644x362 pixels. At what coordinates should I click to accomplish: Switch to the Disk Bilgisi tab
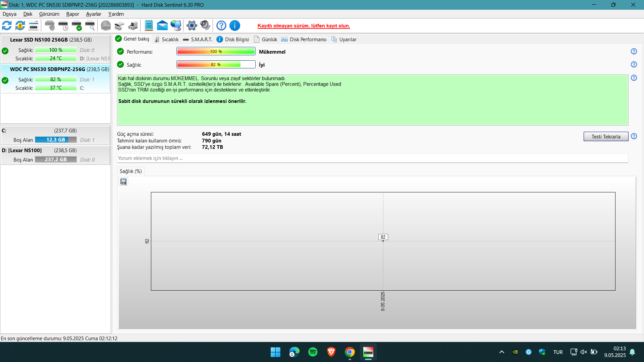[233, 39]
